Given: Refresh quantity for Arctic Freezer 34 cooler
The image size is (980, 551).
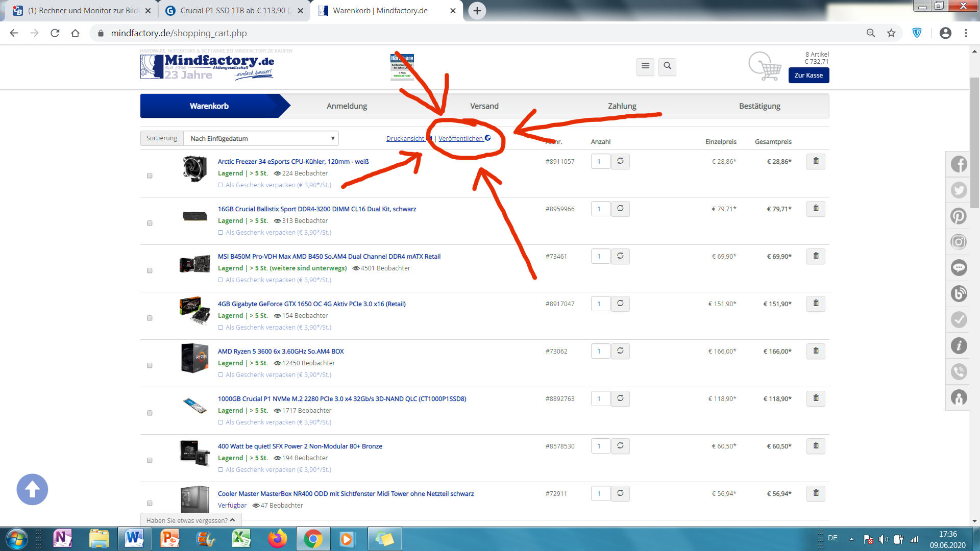Looking at the screenshot, I should (620, 161).
